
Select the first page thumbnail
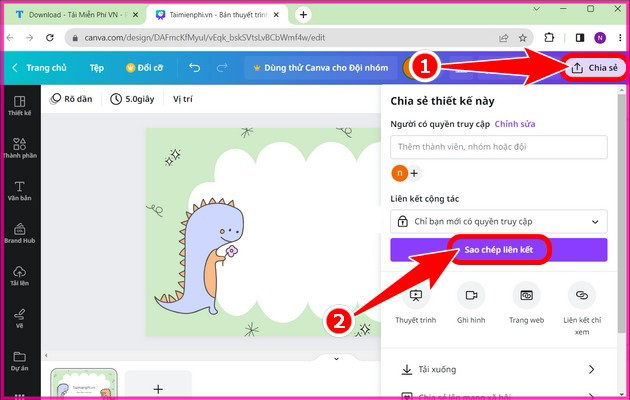(x=84, y=384)
